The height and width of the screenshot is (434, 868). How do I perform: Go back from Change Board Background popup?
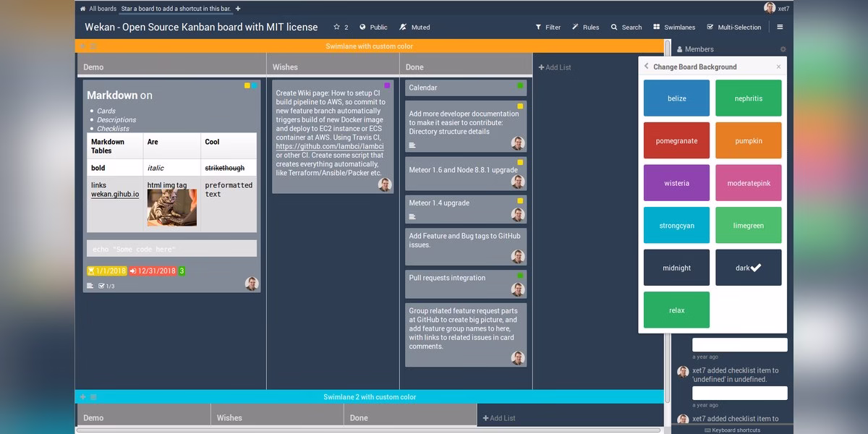647,67
